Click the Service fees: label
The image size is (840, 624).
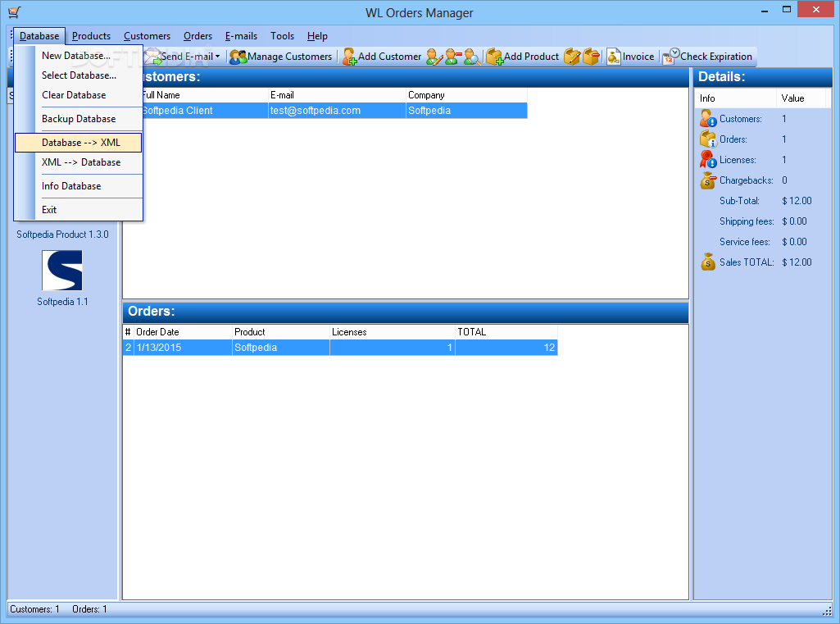tap(745, 242)
